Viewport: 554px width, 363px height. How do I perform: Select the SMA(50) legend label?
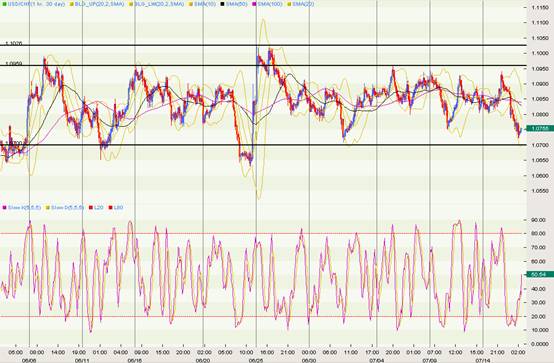click(236, 4)
